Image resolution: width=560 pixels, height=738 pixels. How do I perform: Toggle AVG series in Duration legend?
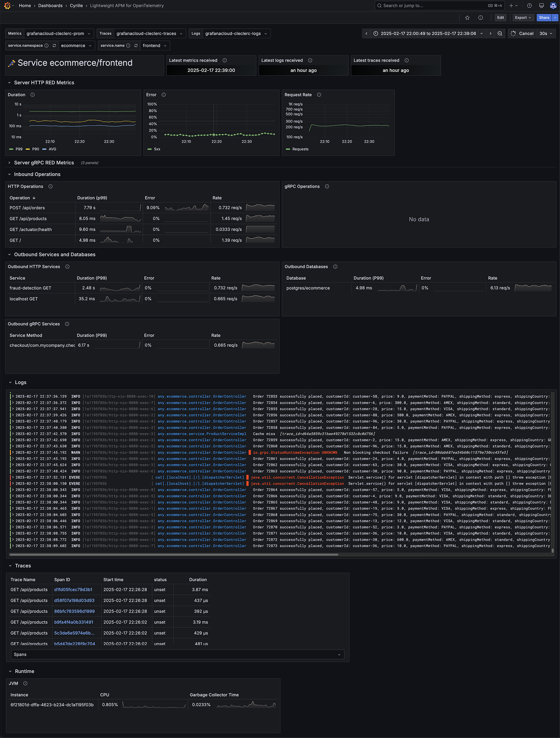coord(52,149)
